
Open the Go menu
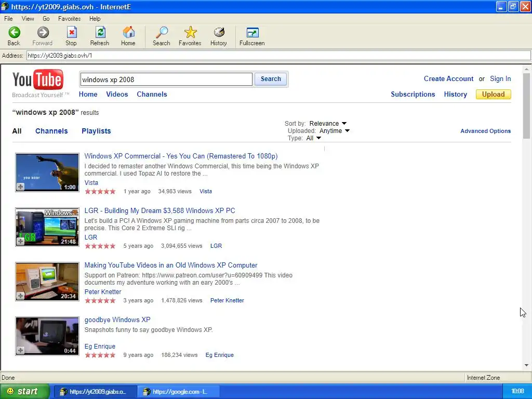[x=46, y=19]
